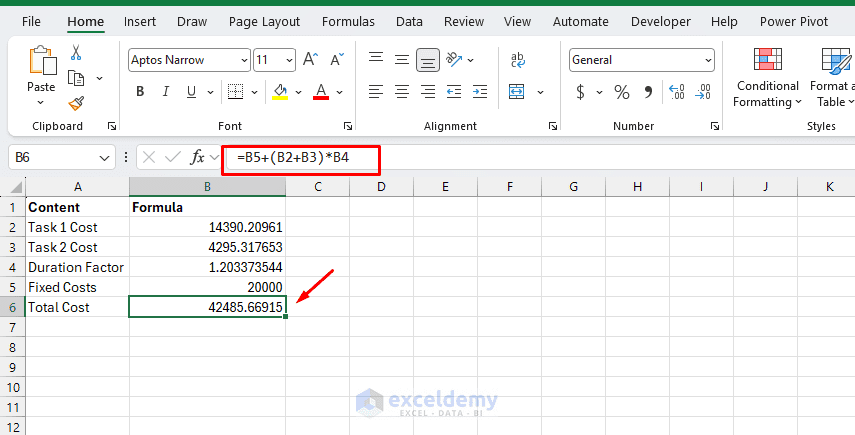Open Format as Table gallery
The image size is (855, 435).
[x=832, y=77]
